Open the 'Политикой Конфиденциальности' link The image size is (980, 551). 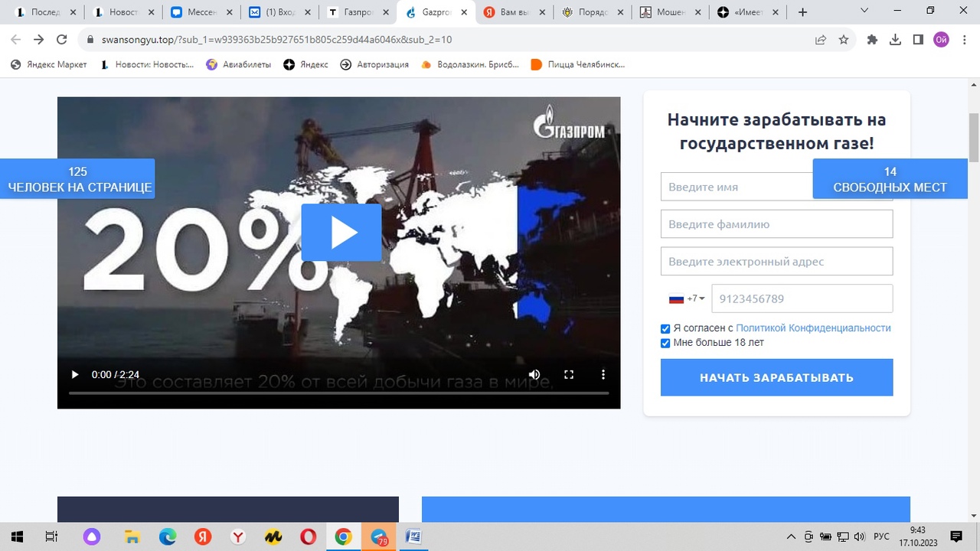tap(813, 328)
